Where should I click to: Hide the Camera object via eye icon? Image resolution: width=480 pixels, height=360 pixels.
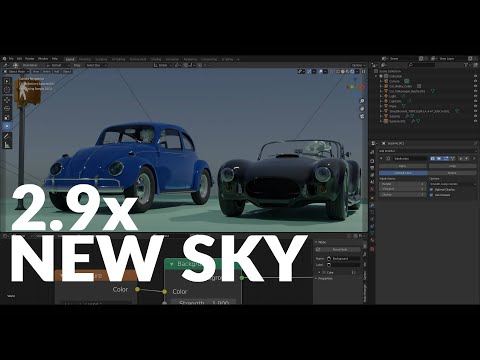(x=475, y=81)
